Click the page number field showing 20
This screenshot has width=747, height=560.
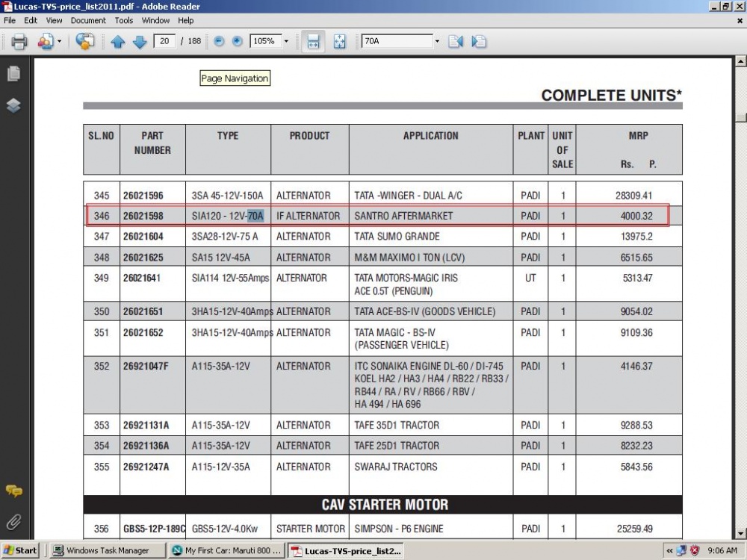(x=164, y=41)
